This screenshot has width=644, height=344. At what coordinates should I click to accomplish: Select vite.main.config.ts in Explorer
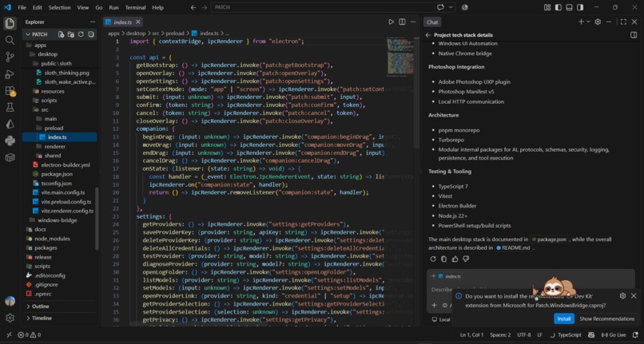[x=63, y=192]
